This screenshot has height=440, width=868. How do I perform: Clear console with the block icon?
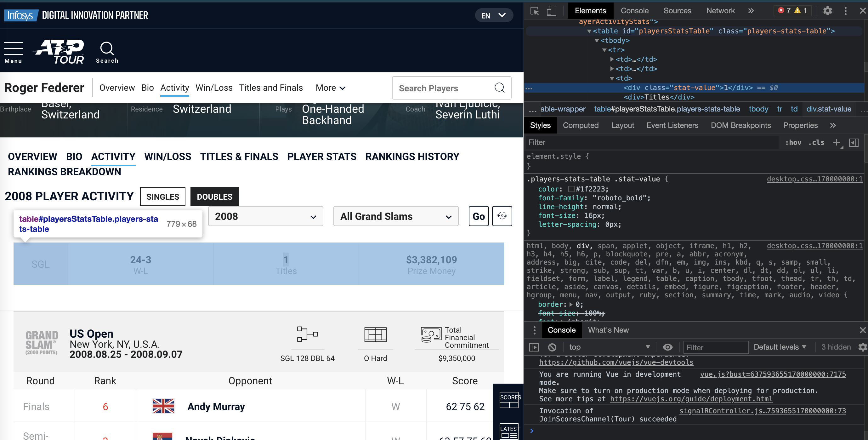(x=552, y=347)
